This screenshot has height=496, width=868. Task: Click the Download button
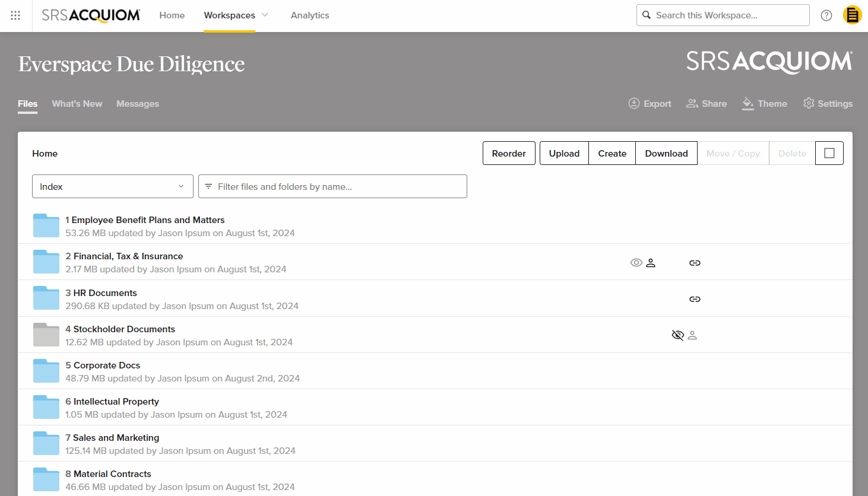[666, 153]
